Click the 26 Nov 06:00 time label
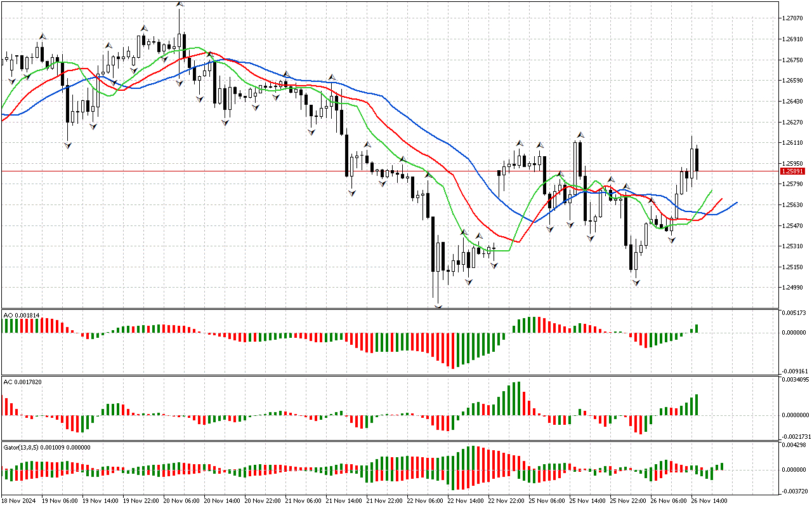The height and width of the screenshot is (508, 812). tap(669, 501)
